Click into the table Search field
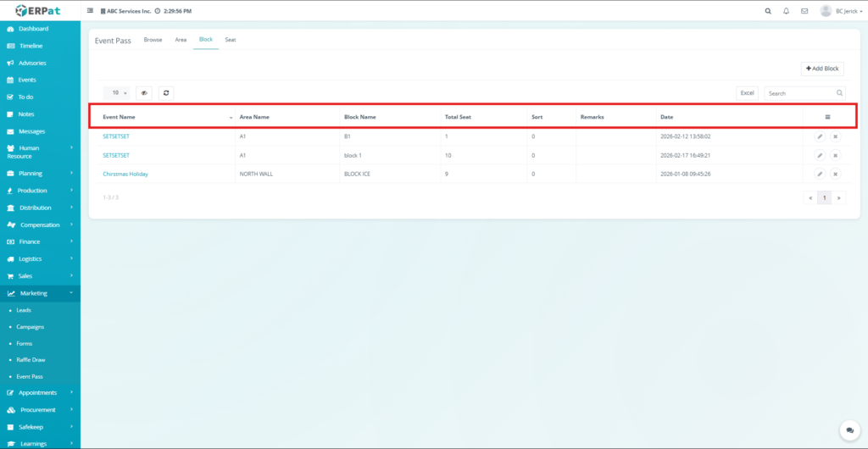Image resolution: width=868 pixels, height=449 pixels. (x=799, y=92)
